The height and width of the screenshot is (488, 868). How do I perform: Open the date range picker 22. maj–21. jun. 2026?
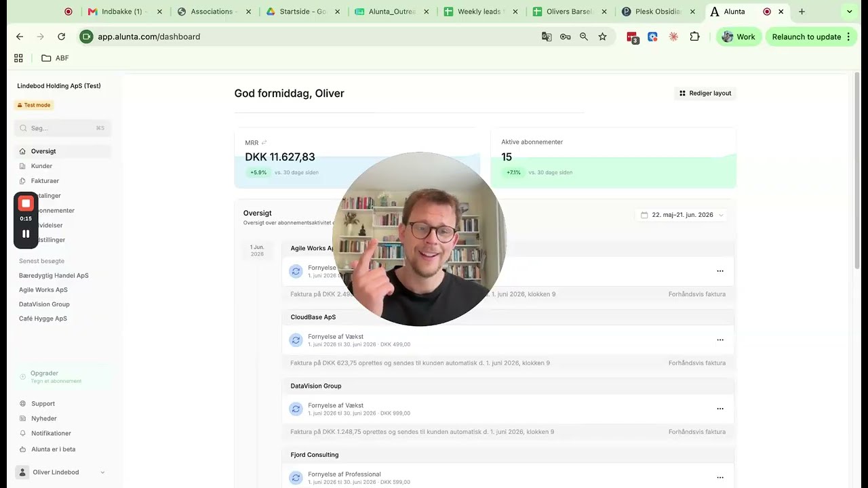682,215
